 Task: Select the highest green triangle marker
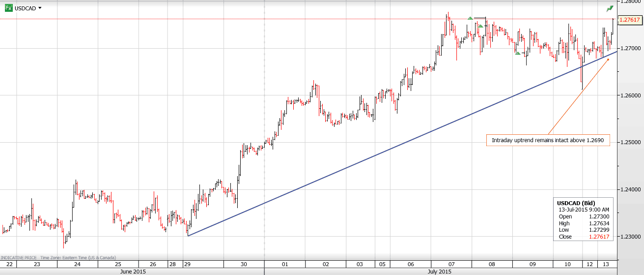tap(470, 18)
